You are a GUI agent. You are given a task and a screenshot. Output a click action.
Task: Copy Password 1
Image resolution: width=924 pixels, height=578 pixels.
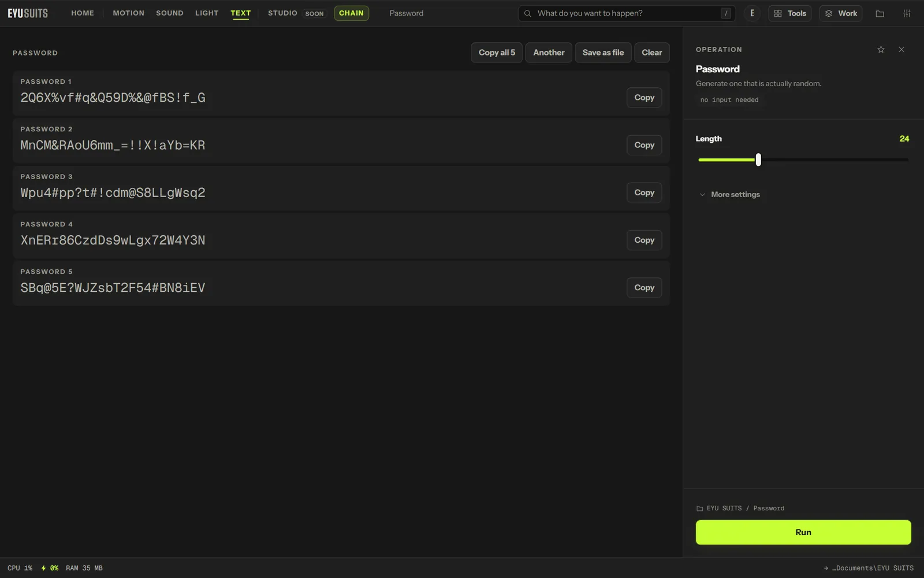point(644,98)
